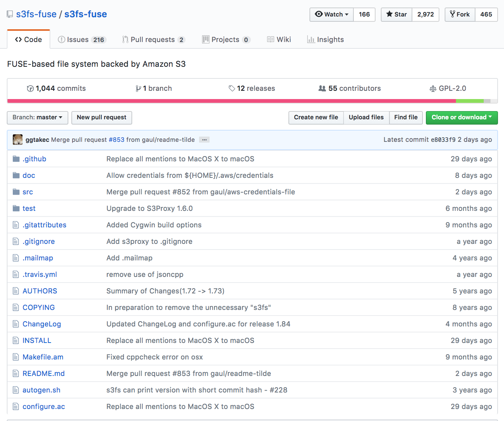Click the autogen.sh file icon
This screenshot has height=421, width=504.
pyautogui.click(x=16, y=390)
